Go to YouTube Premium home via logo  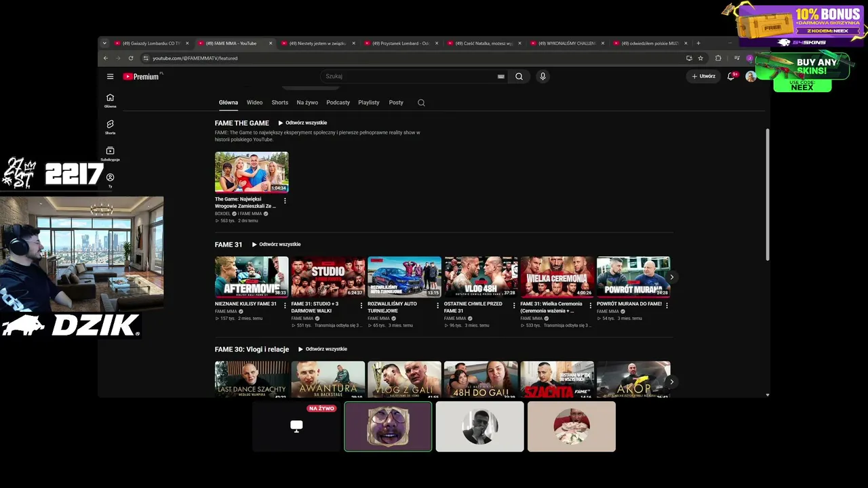tap(141, 77)
